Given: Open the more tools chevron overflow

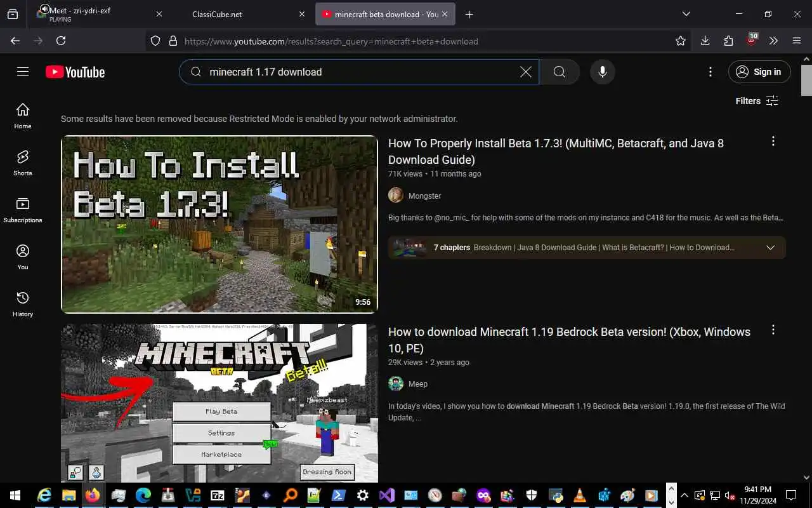Looking at the screenshot, I should pos(773,41).
